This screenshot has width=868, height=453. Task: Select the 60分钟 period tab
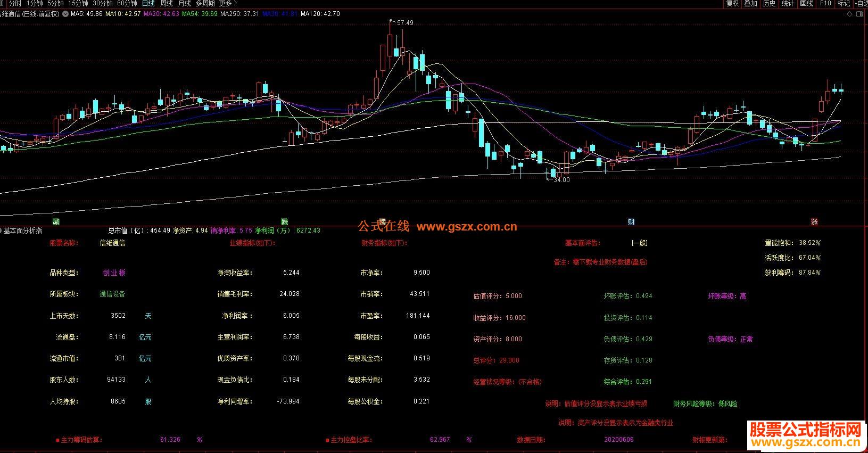click(x=127, y=3)
